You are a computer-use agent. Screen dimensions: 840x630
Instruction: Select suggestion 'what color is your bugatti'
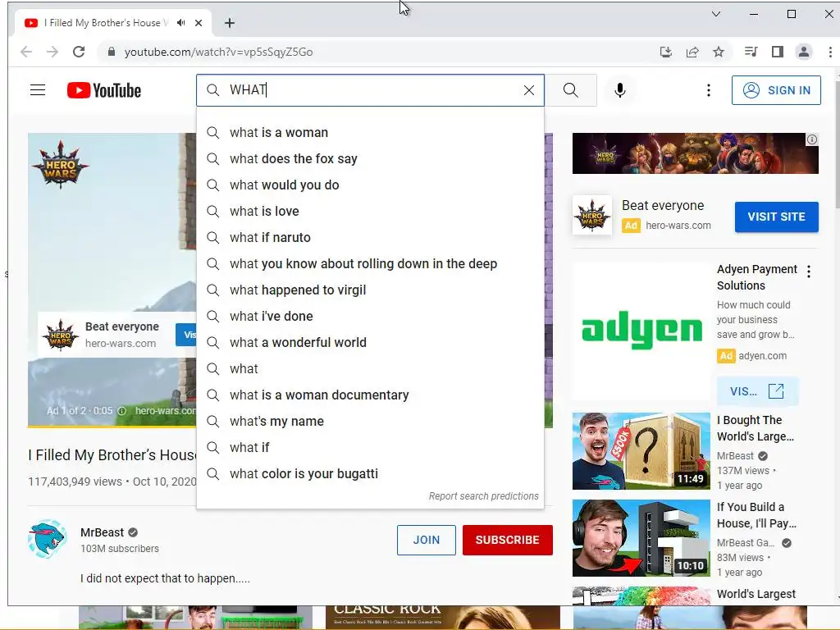pos(370,473)
